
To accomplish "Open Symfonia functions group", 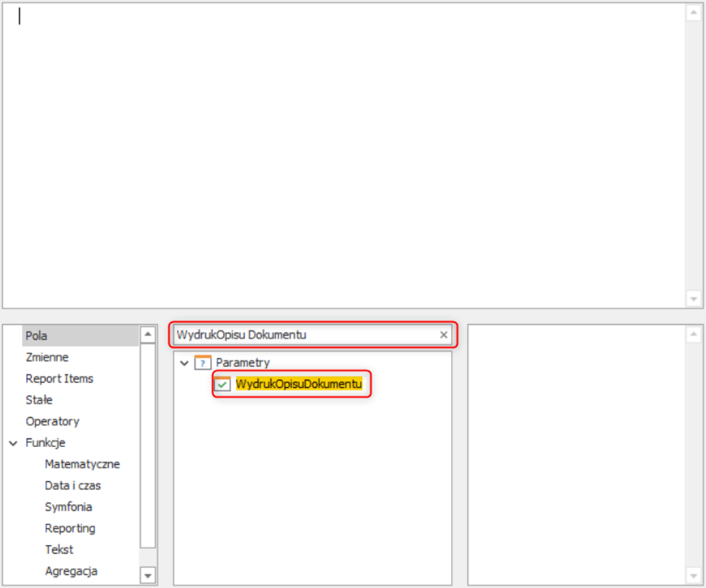I will [68, 507].
